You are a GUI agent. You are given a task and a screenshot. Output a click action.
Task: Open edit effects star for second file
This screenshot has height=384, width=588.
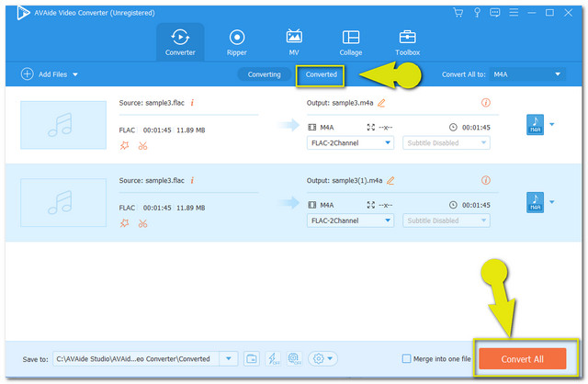point(125,223)
